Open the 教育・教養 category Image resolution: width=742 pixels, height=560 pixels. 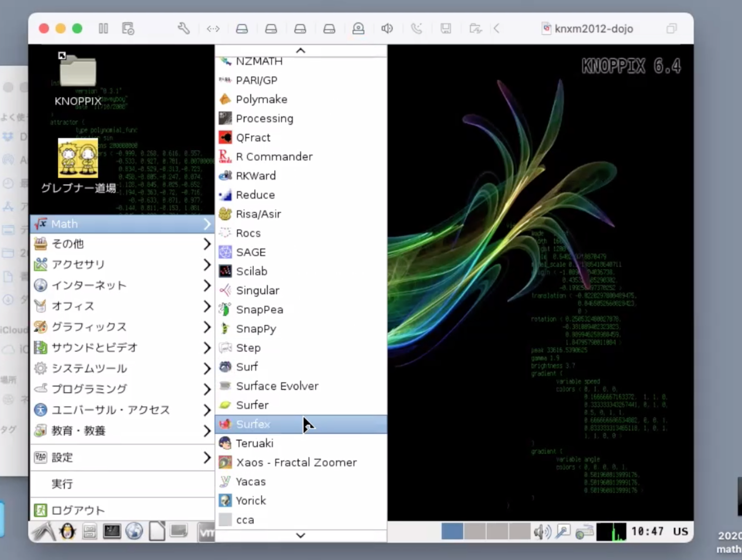point(122,431)
